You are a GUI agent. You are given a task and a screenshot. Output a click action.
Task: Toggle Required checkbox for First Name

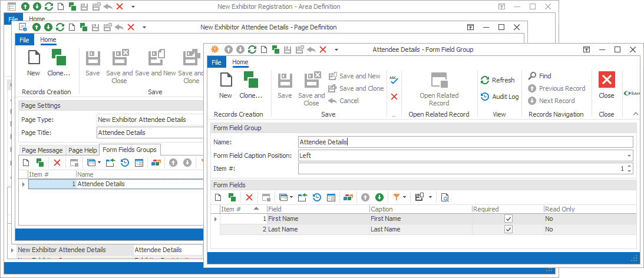tap(508, 219)
